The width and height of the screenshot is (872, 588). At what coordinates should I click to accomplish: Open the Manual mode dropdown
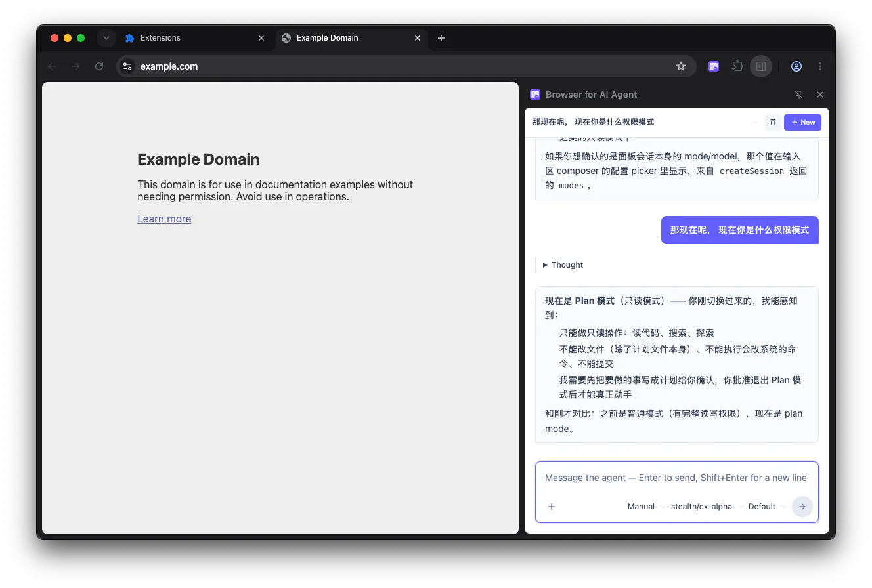click(x=646, y=507)
